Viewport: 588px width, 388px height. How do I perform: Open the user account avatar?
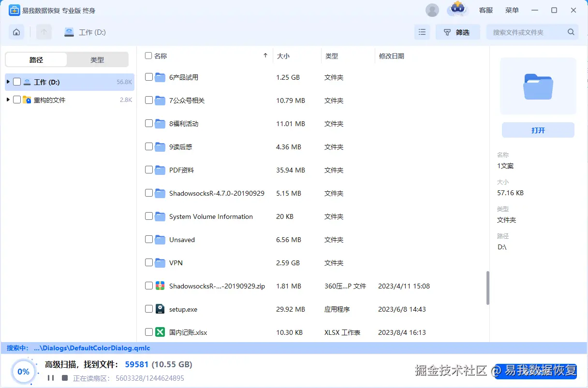point(432,10)
